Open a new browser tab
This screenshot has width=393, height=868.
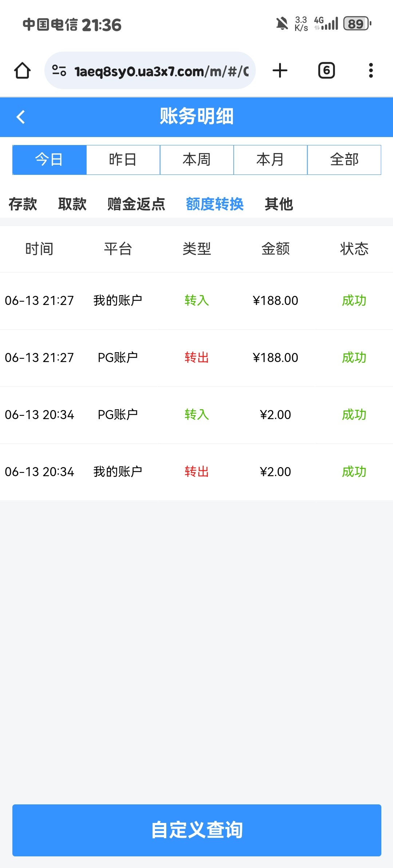coord(280,71)
